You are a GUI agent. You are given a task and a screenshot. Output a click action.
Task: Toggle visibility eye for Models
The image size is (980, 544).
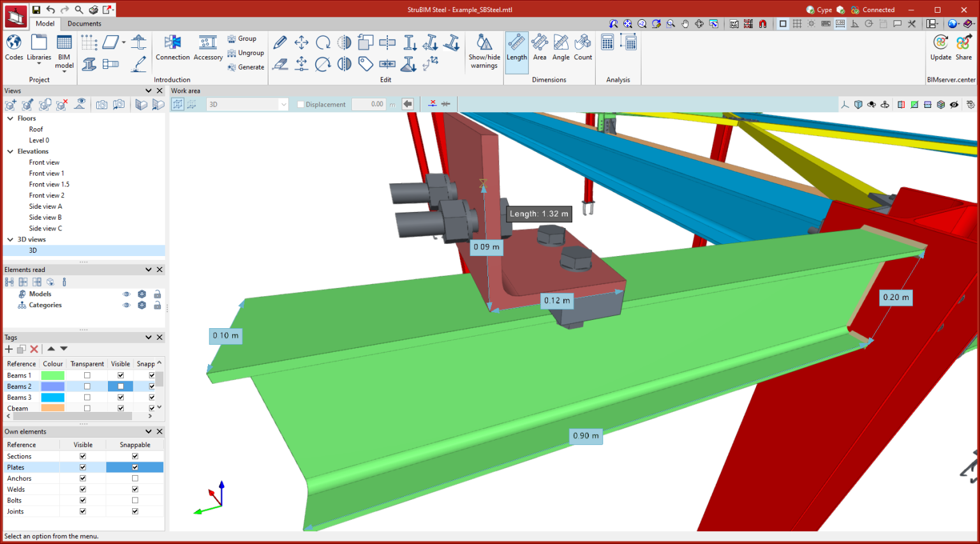point(126,294)
